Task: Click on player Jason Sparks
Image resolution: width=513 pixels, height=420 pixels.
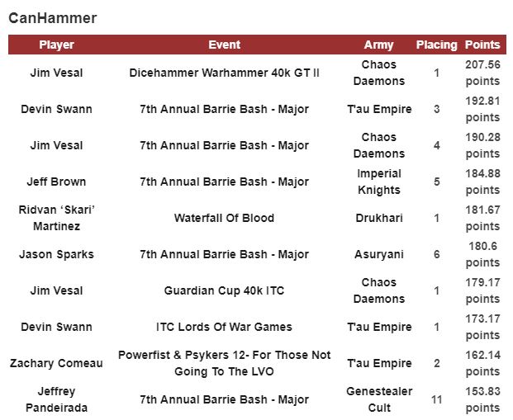Action: point(56,254)
